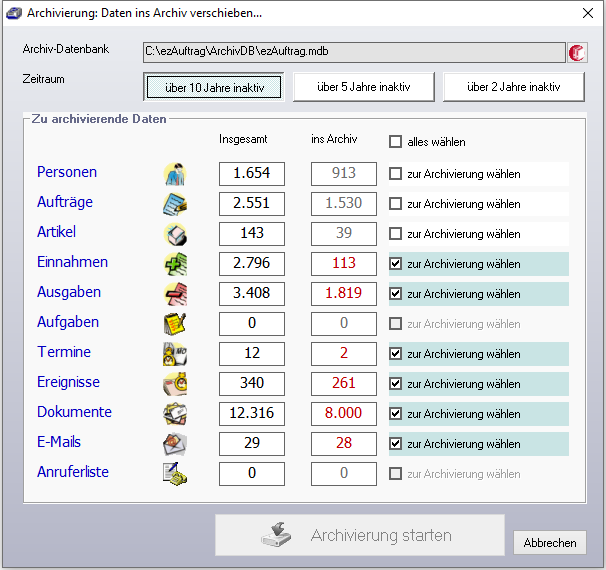Click the Archiv-Datenbank path field
The height and width of the screenshot is (570, 606).
click(354, 52)
